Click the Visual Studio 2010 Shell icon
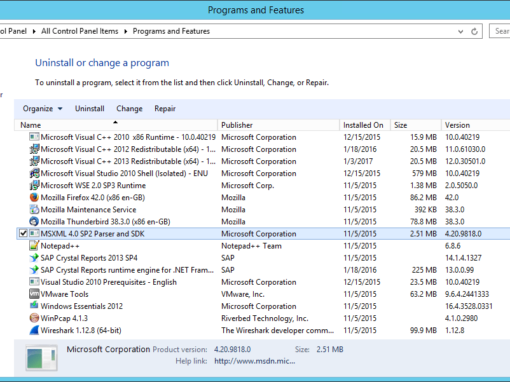Viewport: 510px width, 382px height. pos(34,173)
